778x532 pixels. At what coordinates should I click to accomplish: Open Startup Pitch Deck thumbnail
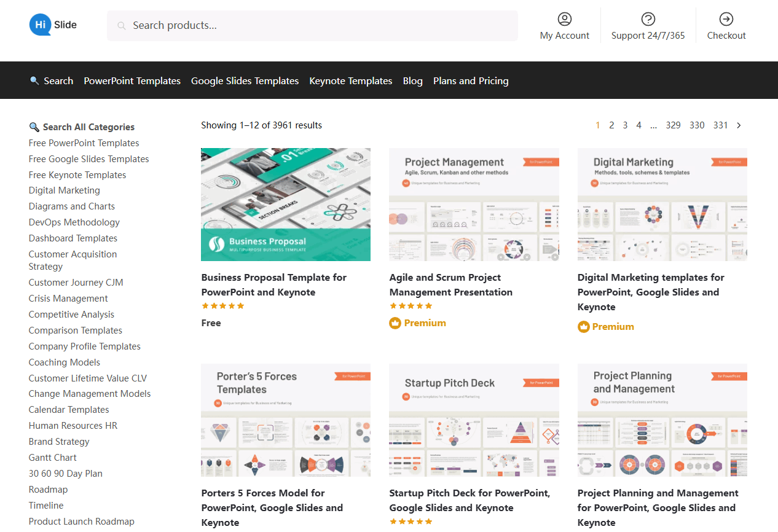pyautogui.click(x=474, y=420)
